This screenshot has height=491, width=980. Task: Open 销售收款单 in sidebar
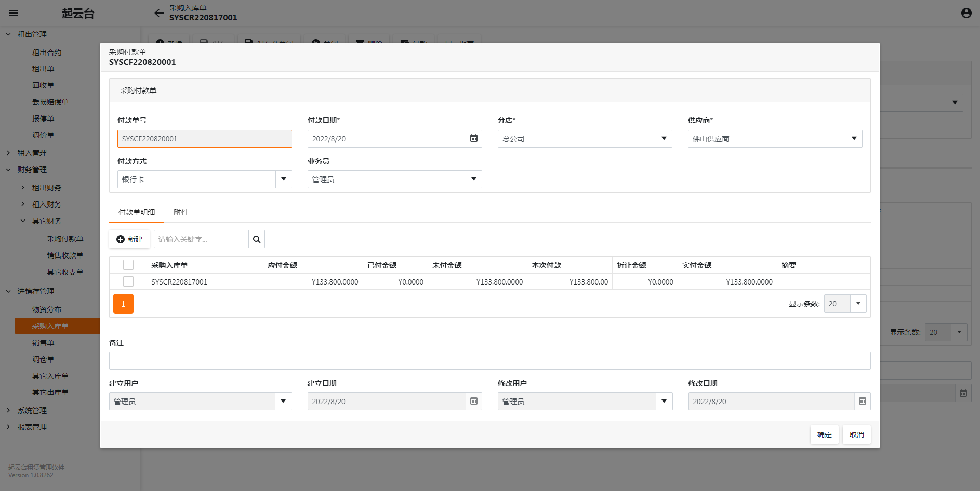coord(65,255)
